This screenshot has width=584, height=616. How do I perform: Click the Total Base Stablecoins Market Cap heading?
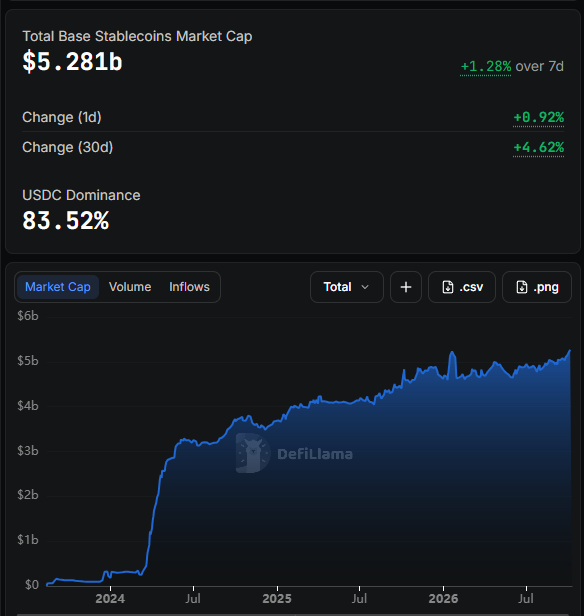coord(137,36)
